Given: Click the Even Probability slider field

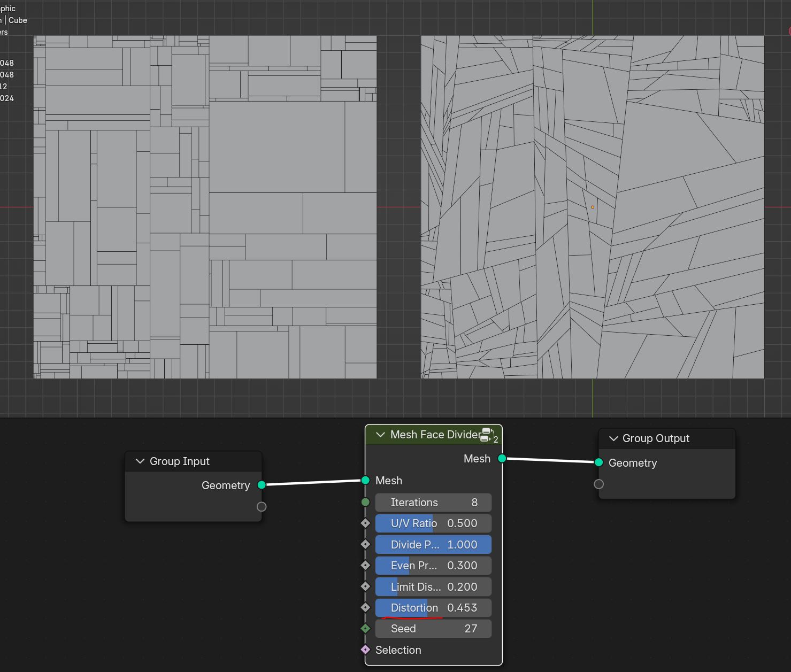Looking at the screenshot, I should point(433,566).
